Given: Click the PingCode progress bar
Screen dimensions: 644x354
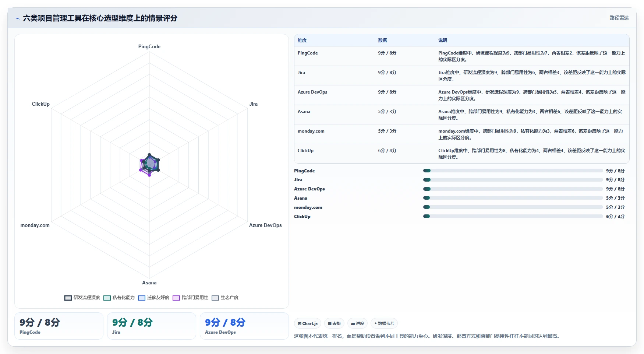Looking at the screenshot, I should 513,171.
